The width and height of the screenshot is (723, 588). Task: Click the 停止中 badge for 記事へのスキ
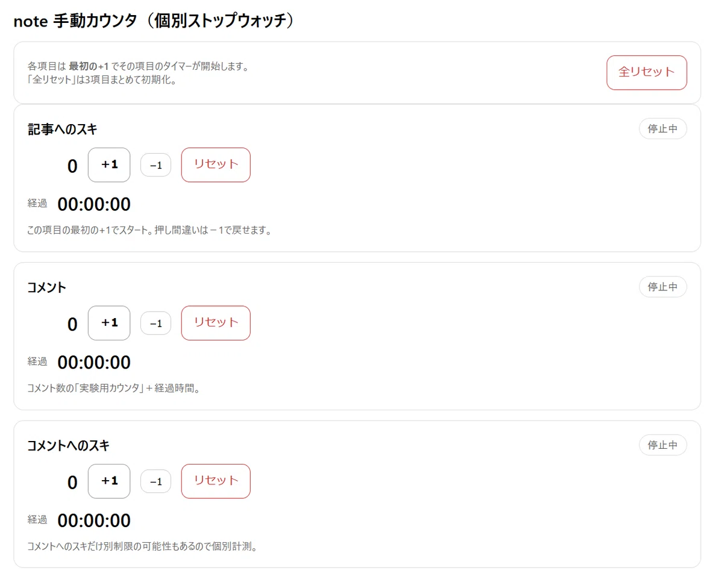pyautogui.click(x=663, y=128)
